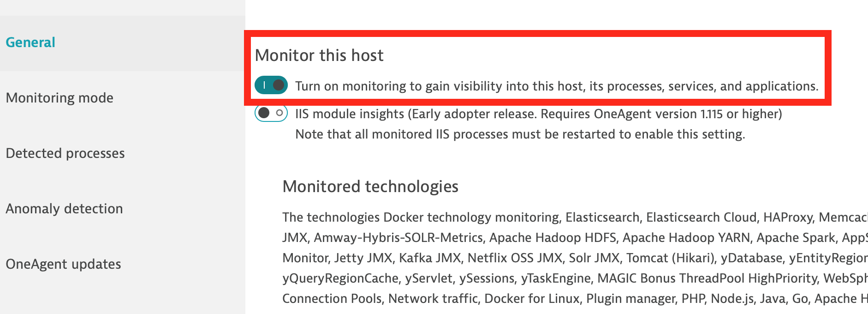Click the Monitored technologies heading

point(370,187)
